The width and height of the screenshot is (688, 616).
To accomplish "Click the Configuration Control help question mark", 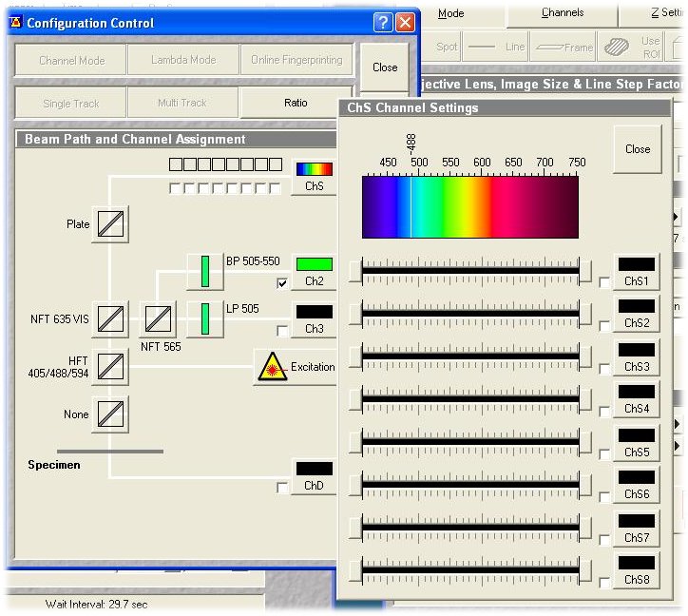I will coord(382,23).
